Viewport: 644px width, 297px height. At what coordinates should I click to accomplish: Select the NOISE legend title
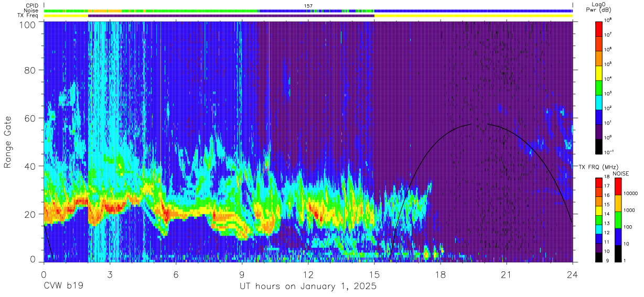pyautogui.click(x=622, y=173)
